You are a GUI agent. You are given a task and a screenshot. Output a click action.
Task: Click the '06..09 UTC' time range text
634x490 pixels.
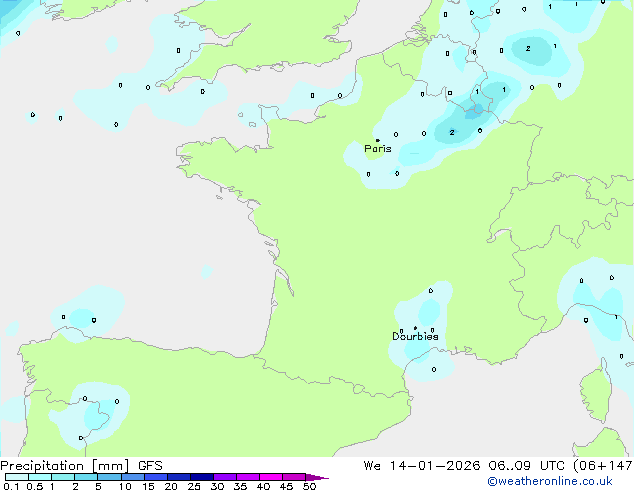[x=528, y=466]
